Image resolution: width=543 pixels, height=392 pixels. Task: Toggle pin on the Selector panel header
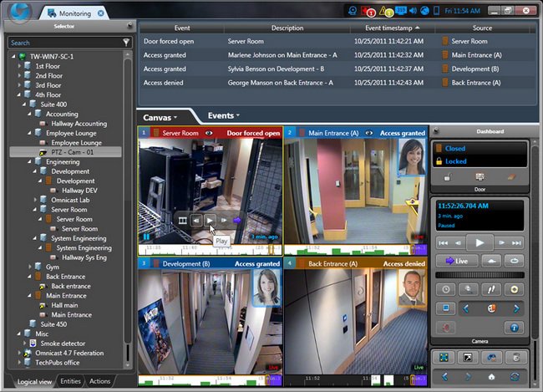tap(129, 25)
